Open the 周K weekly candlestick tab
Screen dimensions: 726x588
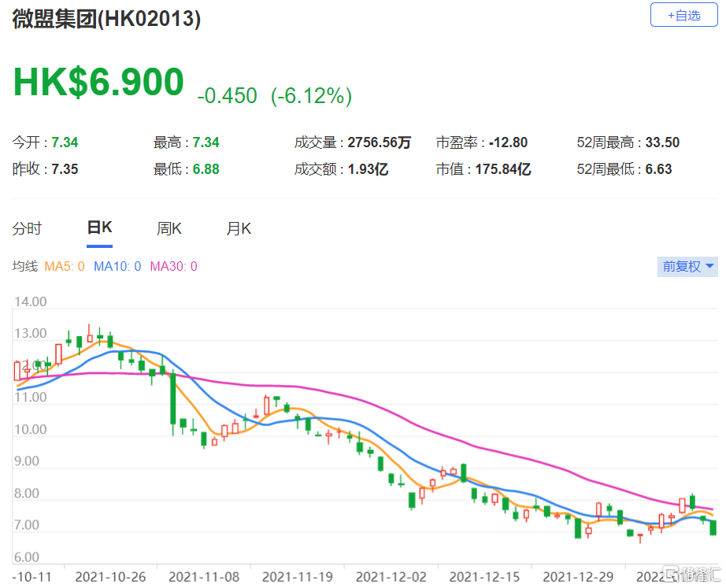coord(169,228)
